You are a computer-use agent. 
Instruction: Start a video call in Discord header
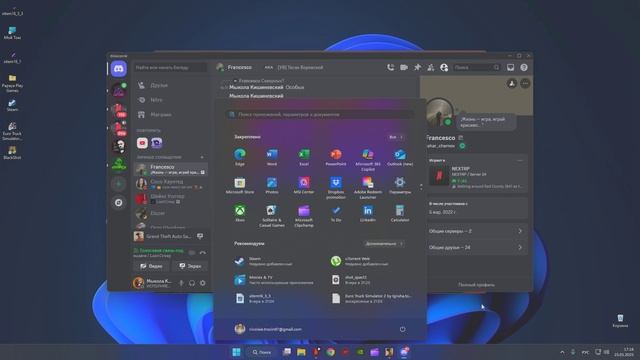coord(404,67)
